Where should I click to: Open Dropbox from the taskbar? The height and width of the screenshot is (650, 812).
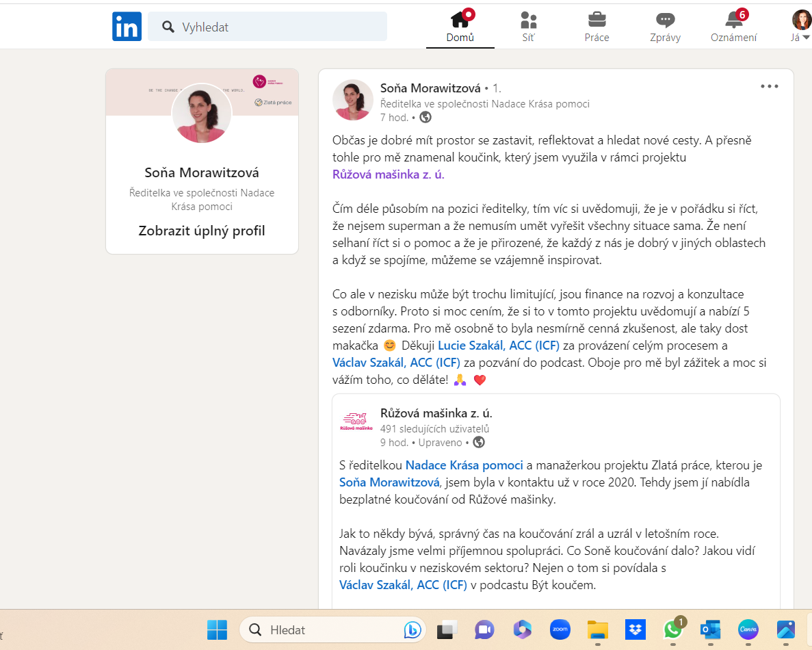tap(636, 629)
